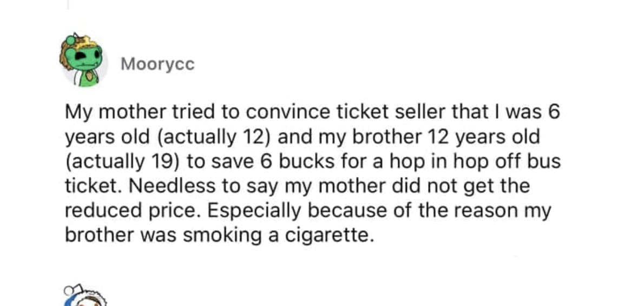Image resolution: width=644 pixels, height=306 pixels.
Task: Open the Moorycc username profile link
Action: (x=157, y=64)
